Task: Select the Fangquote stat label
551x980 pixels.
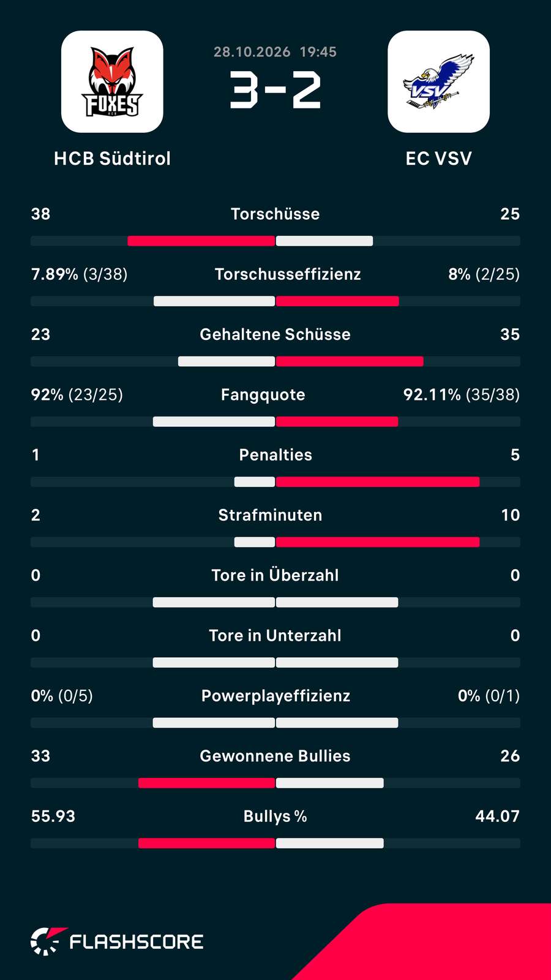Action: click(263, 394)
